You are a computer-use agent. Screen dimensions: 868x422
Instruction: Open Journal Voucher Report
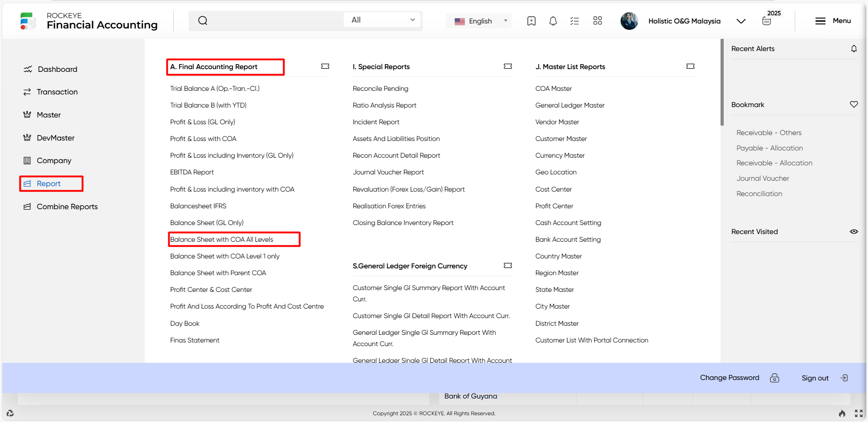tap(388, 172)
